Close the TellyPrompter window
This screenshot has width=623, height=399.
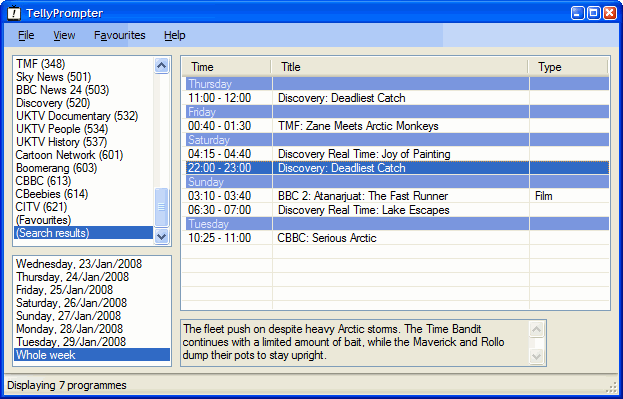pyautogui.click(x=609, y=13)
